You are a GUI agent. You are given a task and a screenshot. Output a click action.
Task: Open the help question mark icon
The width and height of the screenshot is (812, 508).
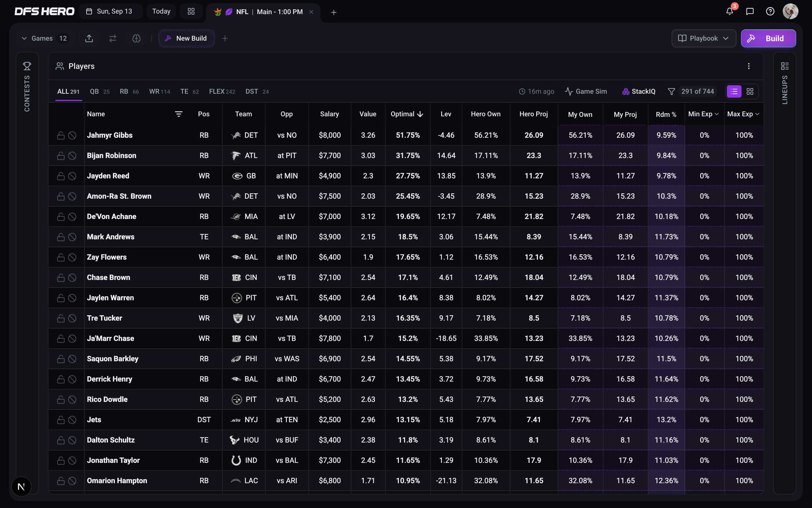point(770,11)
